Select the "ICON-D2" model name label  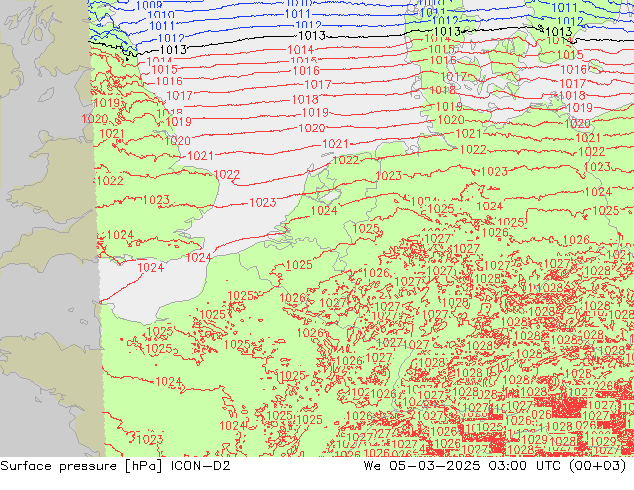(x=201, y=466)
